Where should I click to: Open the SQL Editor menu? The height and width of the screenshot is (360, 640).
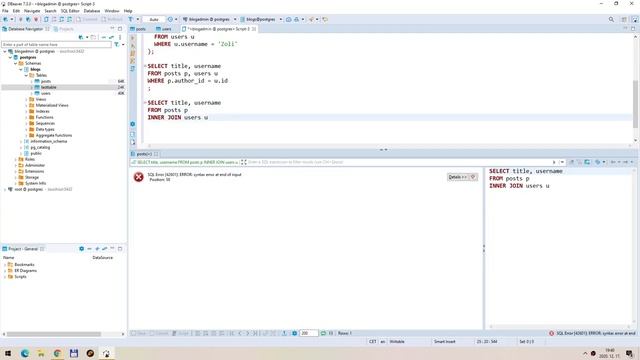[x=70, y=11]
